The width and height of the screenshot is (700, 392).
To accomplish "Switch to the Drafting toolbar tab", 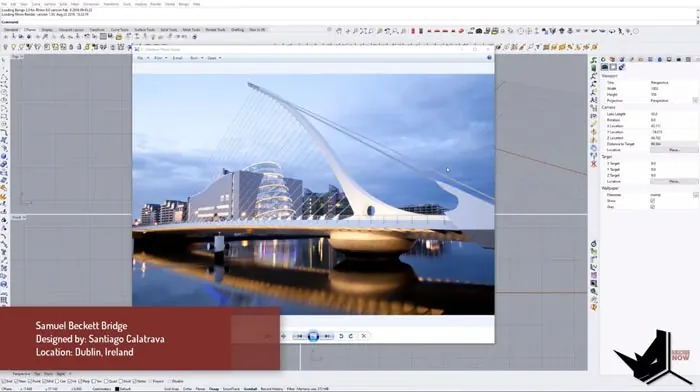I will (238, 29).
